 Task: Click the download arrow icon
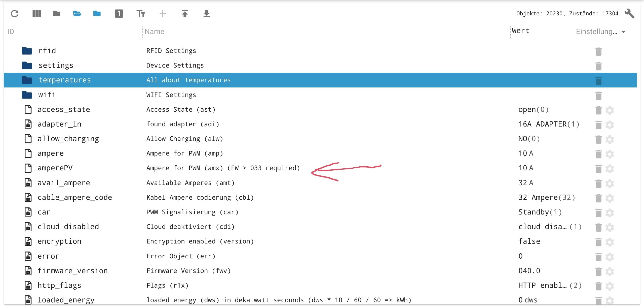pos(207,14)
